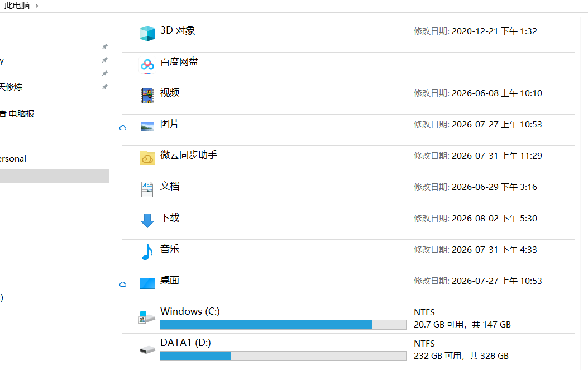
Task: Select the 天修炼 pinned sidebar item
Action: (x=11, y=87)
